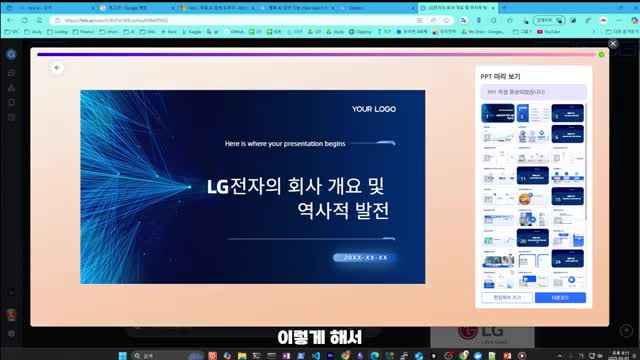Open settings gear in left sidebar
The image size is (640, 360).
[x=11, y=333]
